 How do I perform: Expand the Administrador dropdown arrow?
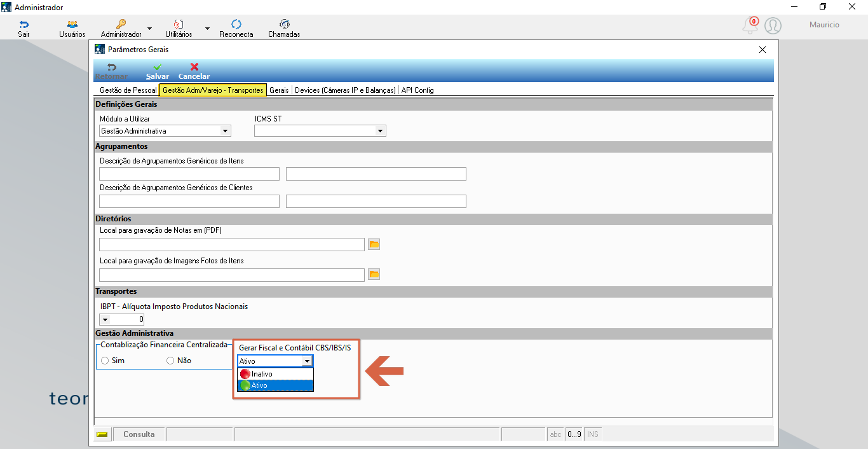[149, 29]
